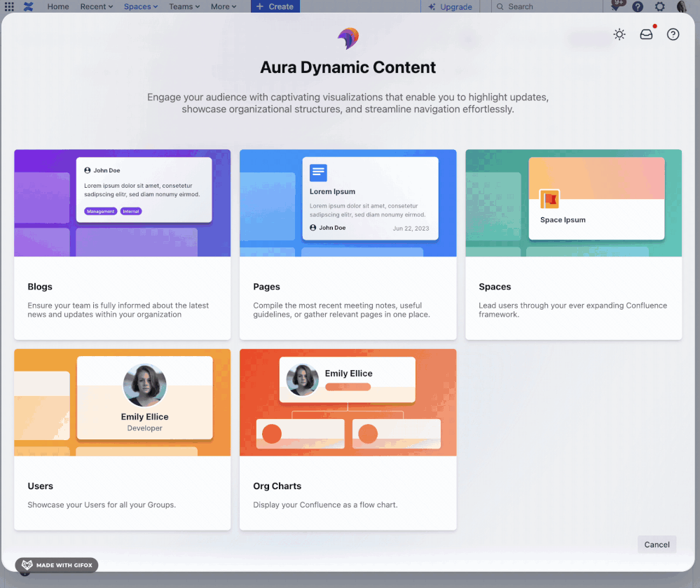Click the Aura Dynamic Content heading

[348, 67]
